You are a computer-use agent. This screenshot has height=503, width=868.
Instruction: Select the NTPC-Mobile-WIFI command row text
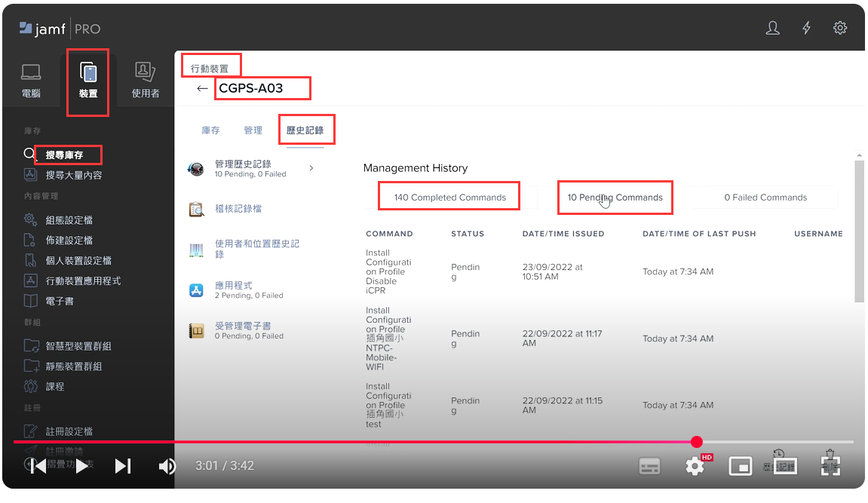click(x=388, y=339)
